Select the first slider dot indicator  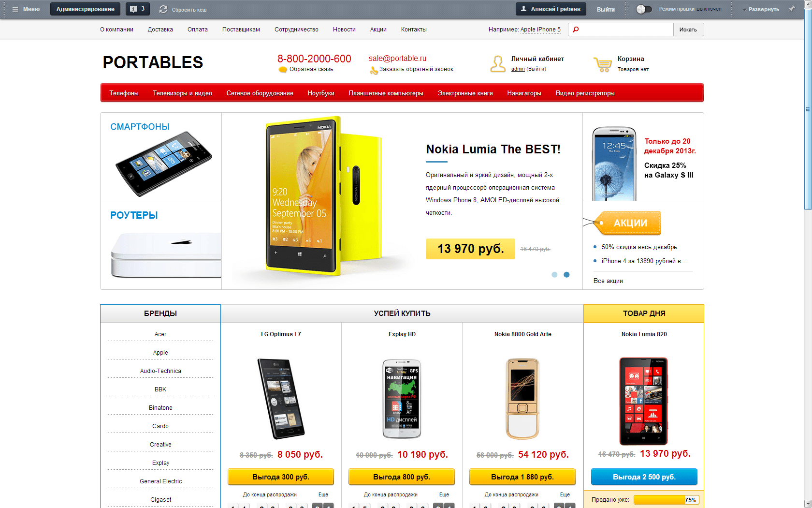coord(554,275)
